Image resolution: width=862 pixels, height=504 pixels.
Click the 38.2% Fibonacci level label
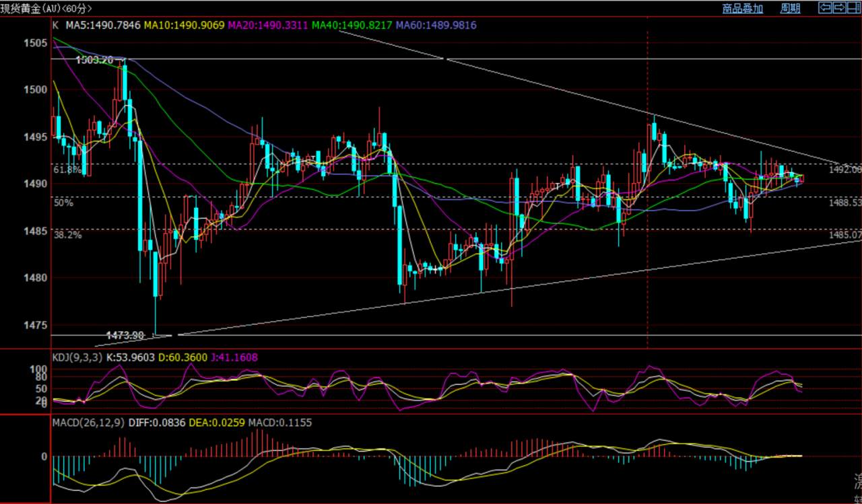click(x=68, y=235)
